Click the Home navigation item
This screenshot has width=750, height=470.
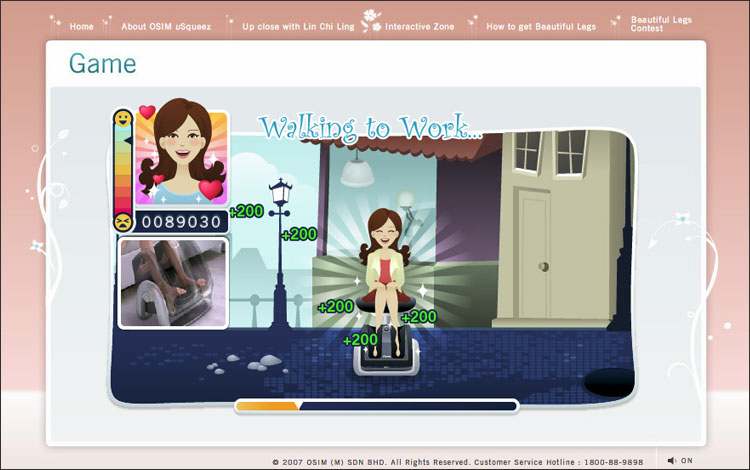(x=81, y=27)
